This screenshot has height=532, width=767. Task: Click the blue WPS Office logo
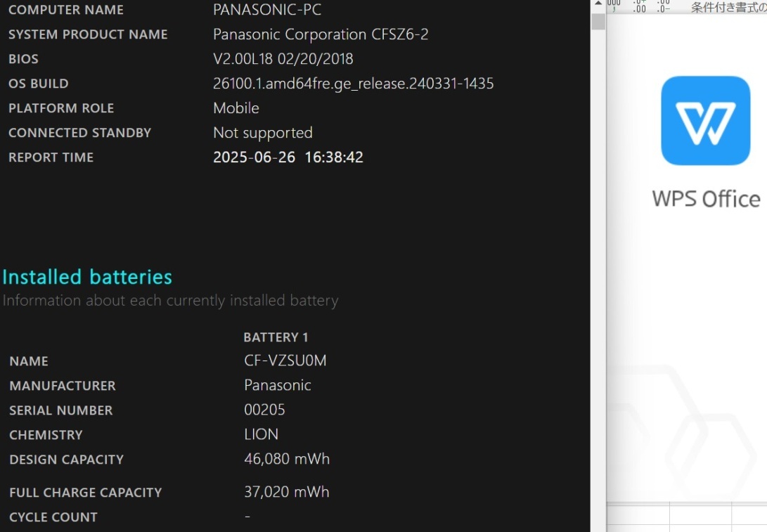coord(705,120)
